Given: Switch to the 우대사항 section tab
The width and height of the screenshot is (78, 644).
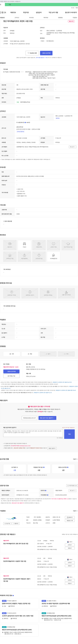Looking at the screenshot, I should click(31, 18).
